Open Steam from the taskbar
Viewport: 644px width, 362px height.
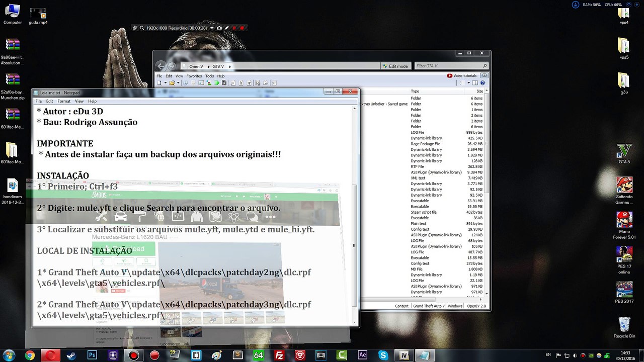[70, 355]
